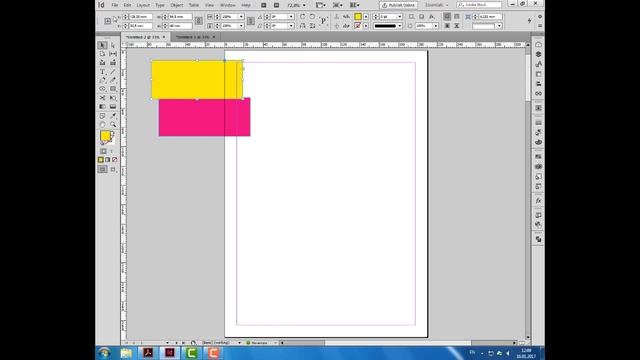Screen dimensions: 640x360
Task: Click the X position input field
Action: click(141, 16)
